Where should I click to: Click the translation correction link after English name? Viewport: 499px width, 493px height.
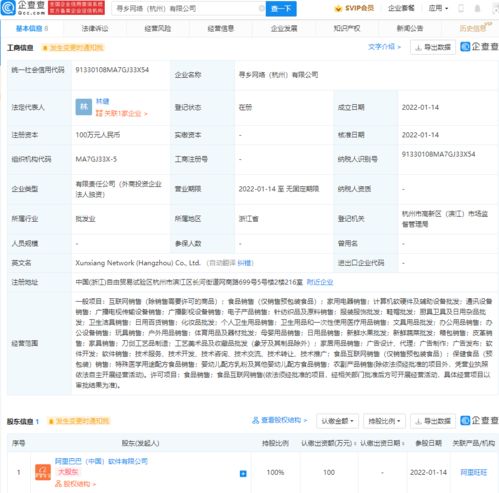click(245, 263)
